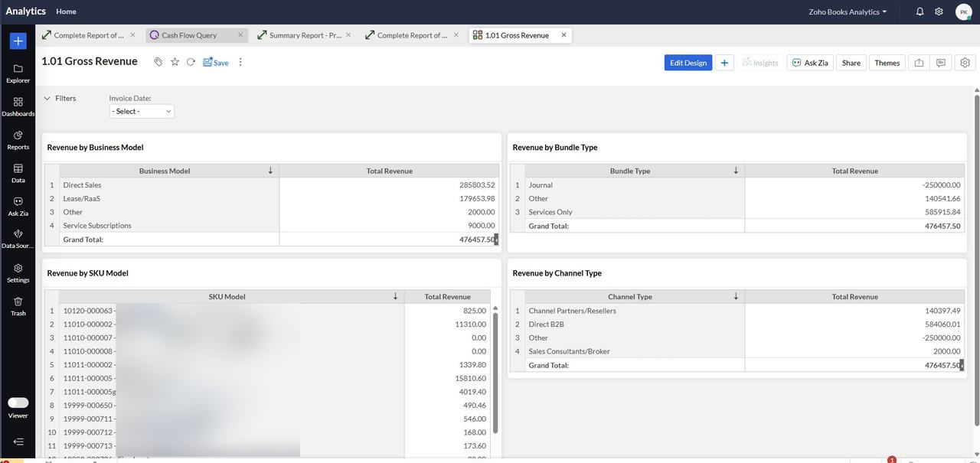The width and height of the screenshot is (980, 463).
Task: Select the Services Only row
Action: coord(737,212)
